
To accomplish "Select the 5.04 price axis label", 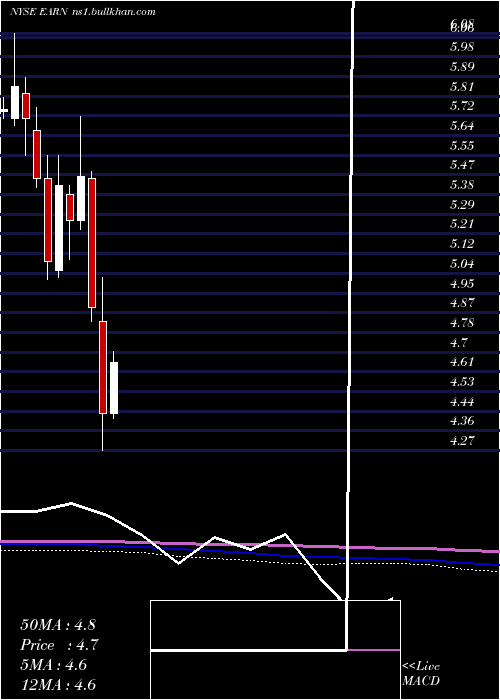I will (462, 264).
